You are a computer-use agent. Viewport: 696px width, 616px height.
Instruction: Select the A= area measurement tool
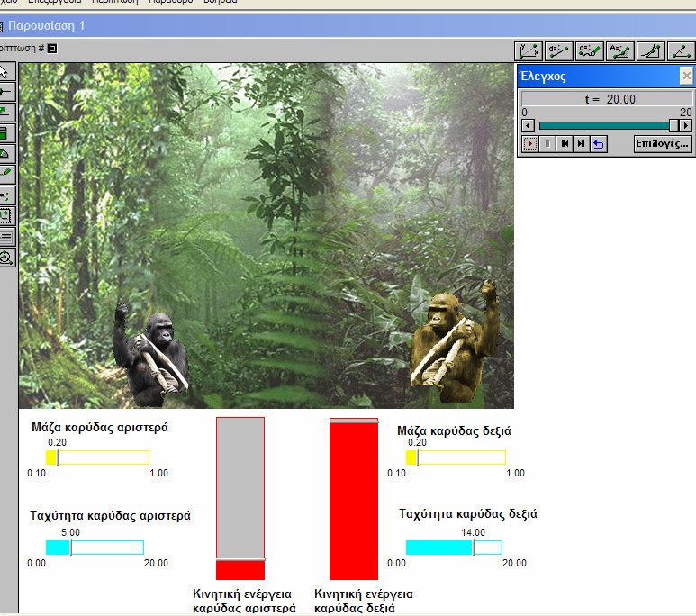(620, 51)
